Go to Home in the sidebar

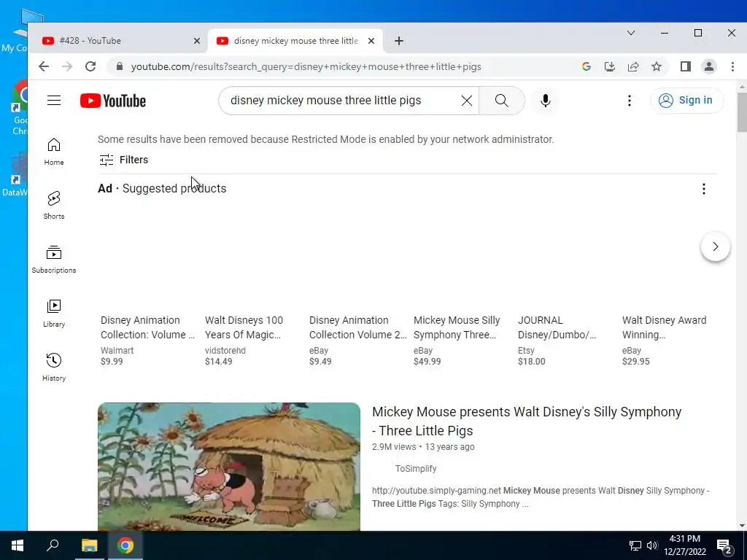click(x=54, y=152)
